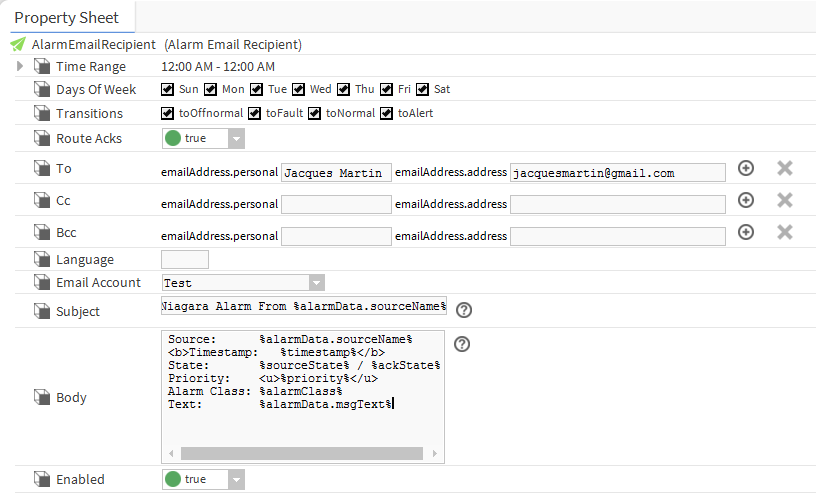Screen dimensions: 816x502
Task: Uncheck the Sun day checkbox
Action: click(168, 90)
